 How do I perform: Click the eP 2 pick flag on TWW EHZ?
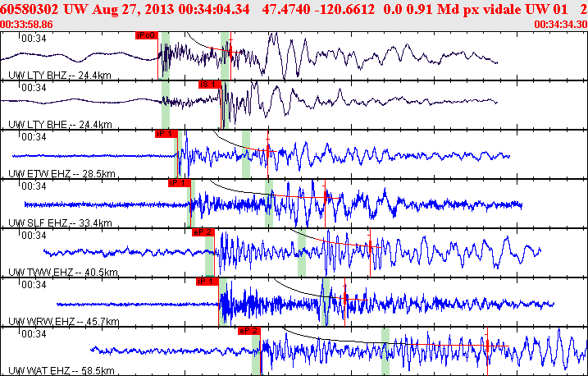click(x=203, y=232)
